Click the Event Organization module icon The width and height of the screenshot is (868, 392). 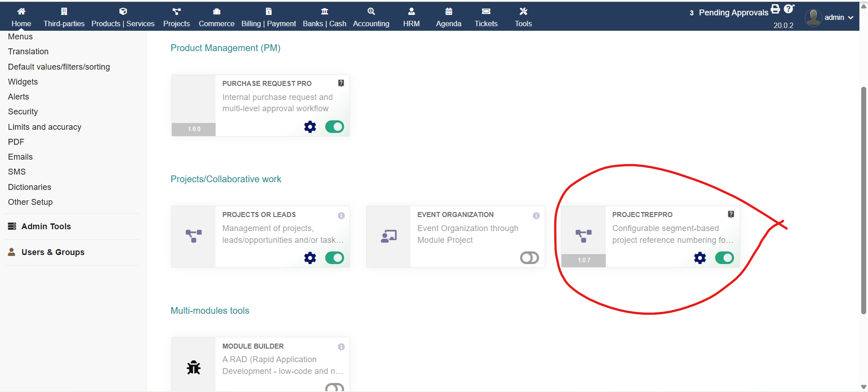tap(389, 236)
